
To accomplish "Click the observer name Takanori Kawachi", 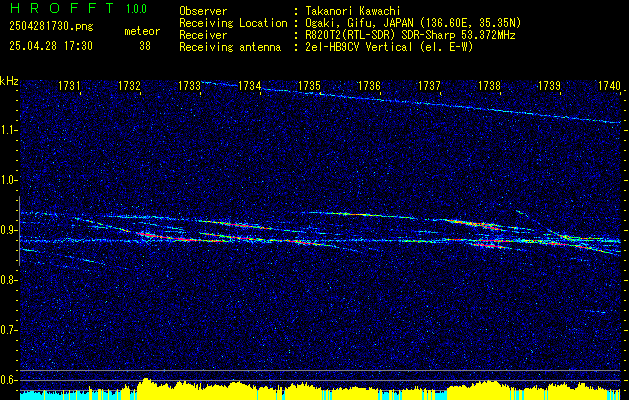I will (352, 11).
